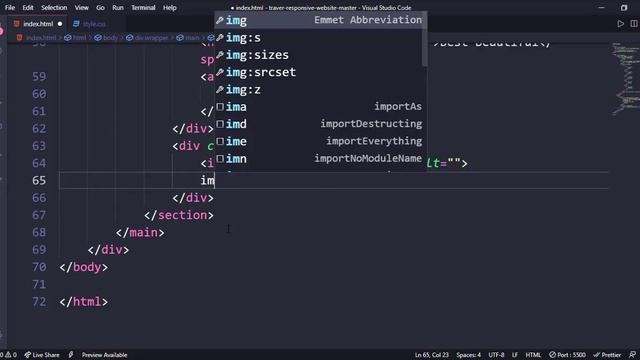The height and width of the screenshot is (360, 640).
Task: Open the Selection menu
Action: click(x=54, y=7)
